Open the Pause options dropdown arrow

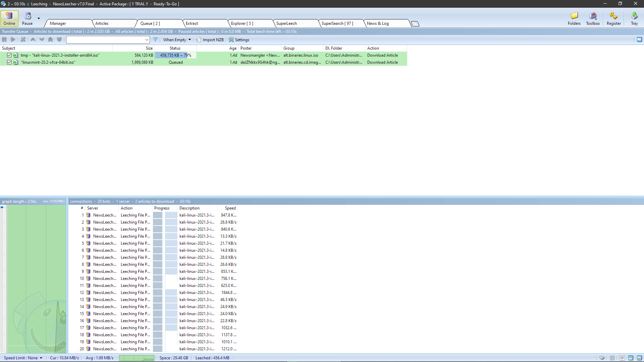coord(39,18)
